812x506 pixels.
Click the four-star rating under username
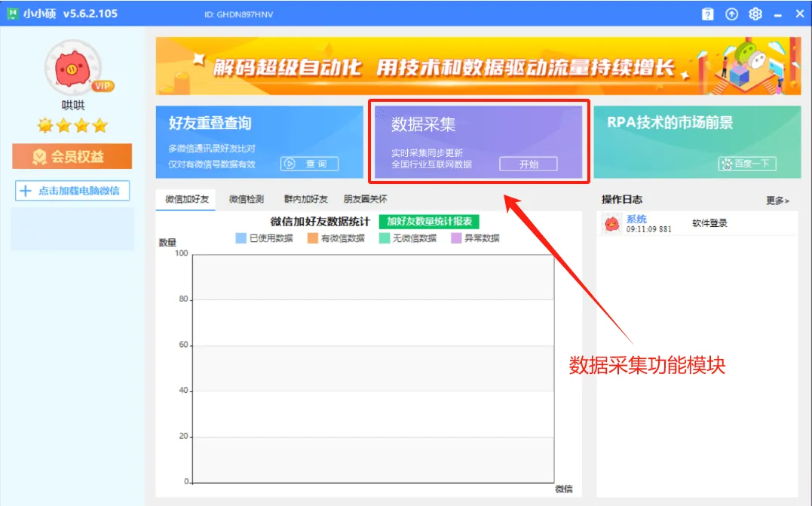point(72,125)
